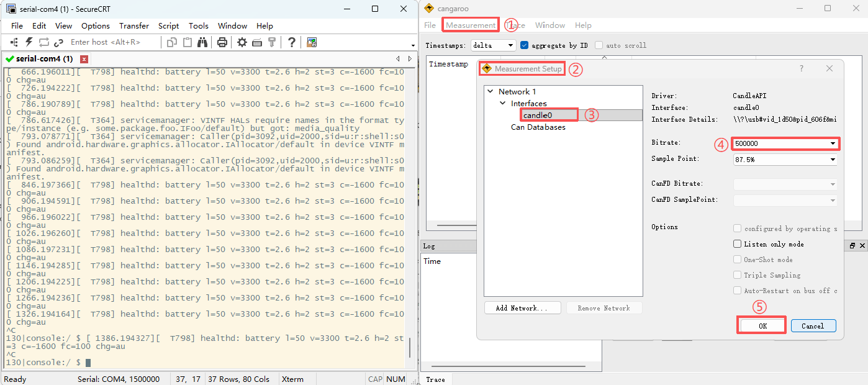This screenshot has width=868, height=385.
Task: Open Session Options gear icon
Action: pyautogui.click(x=242, y=42)
